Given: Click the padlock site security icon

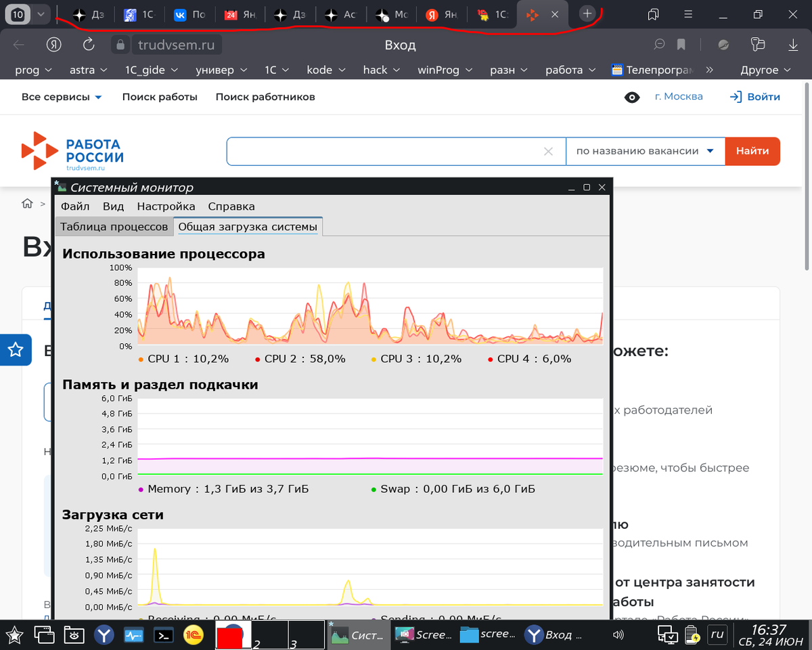Looking at the screenshot, I should pyautogui.click(x=121, y=45).
